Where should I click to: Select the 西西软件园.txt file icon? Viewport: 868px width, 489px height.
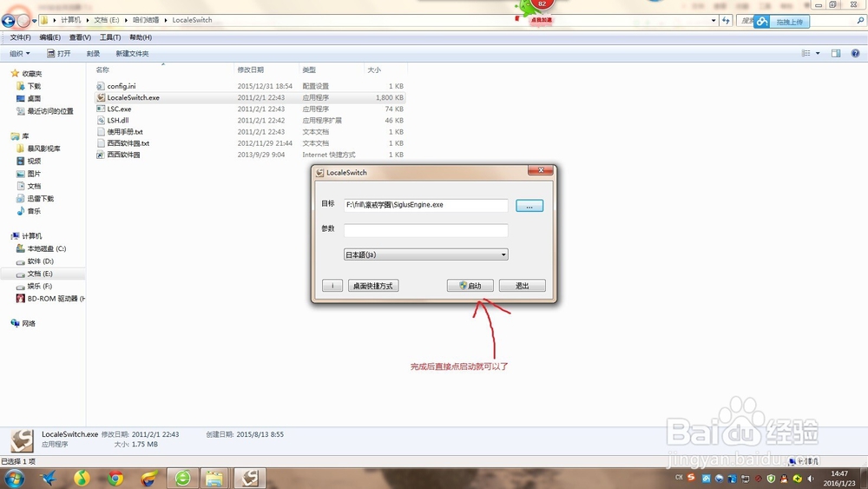coord(101,143)
